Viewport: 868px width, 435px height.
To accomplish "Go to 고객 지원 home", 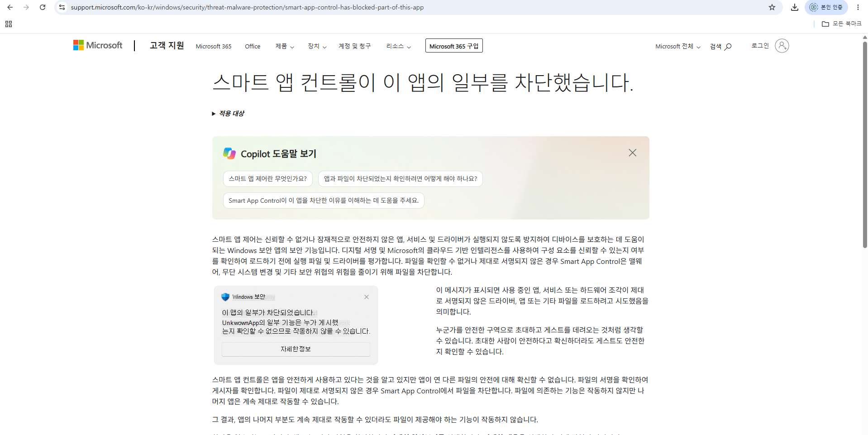I will click(x=167, y=45).
